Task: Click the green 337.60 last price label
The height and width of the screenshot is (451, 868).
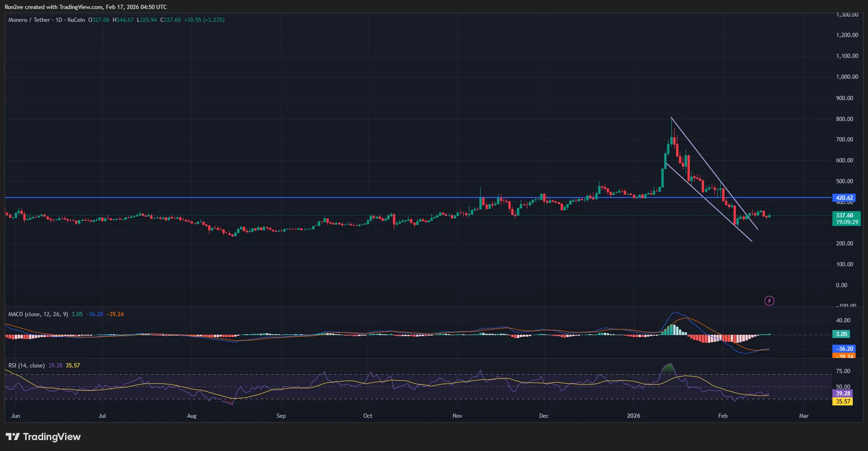Action: click(845, 215)
